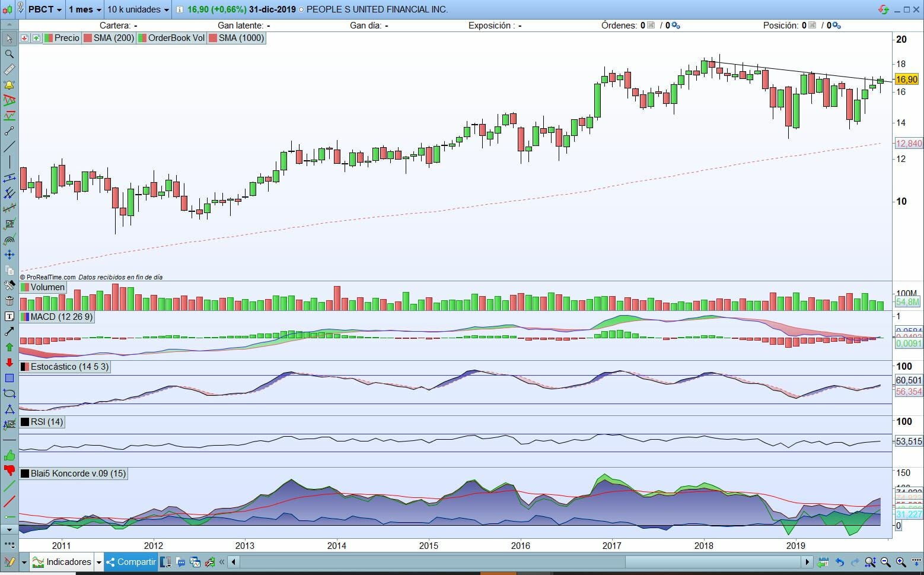Collapse the side toolbar with up arrow
Image resolution: width=924 pixels, height=575 pixels.
[9, 24]
